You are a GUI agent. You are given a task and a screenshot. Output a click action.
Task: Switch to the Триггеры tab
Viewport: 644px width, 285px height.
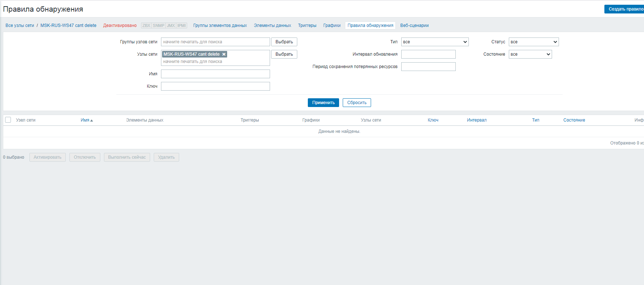307,25
